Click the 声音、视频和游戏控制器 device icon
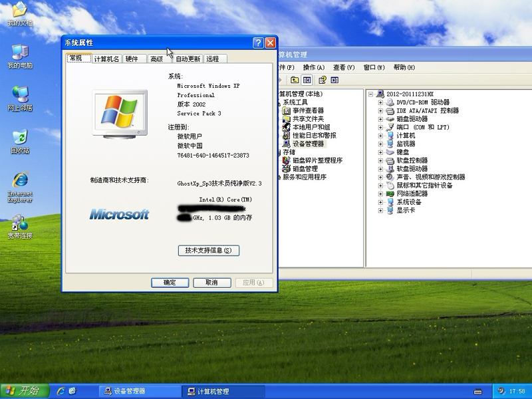Screen dimensions: 532x399 (x=390, y=177)
